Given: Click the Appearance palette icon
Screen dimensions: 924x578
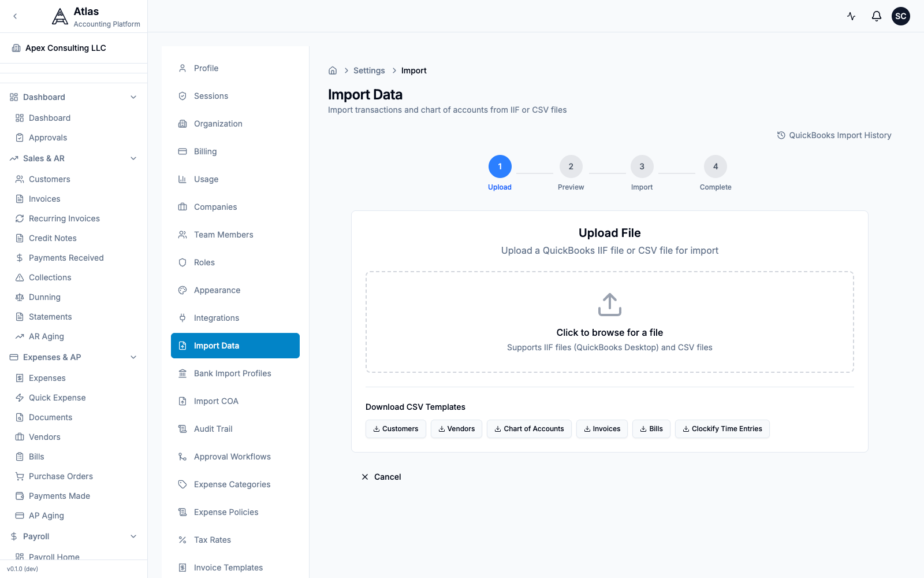Looking at the screenshot, I should click(182, 290).
